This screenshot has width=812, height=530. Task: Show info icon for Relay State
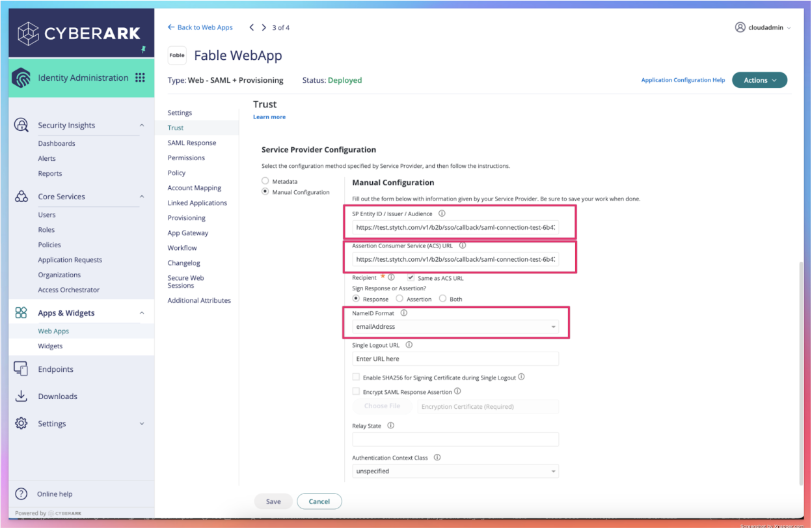click(x=390, y=425)
